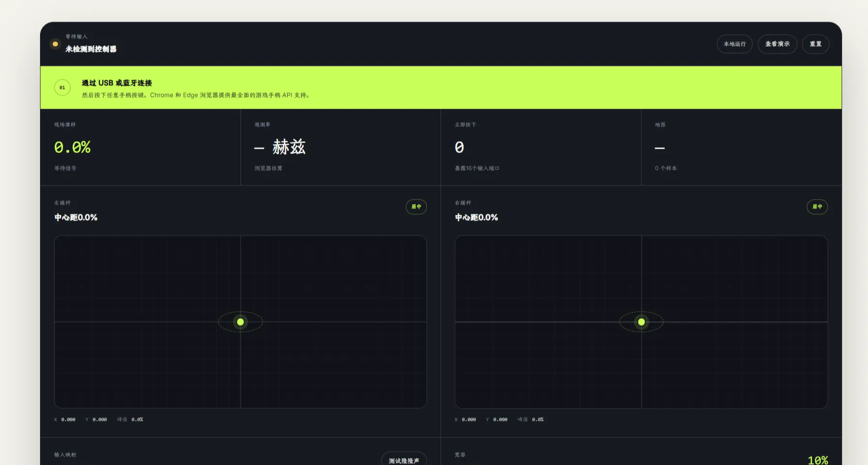868x465 pixels.
Task: Click the right stick green position dot
Action: (641, 322)
